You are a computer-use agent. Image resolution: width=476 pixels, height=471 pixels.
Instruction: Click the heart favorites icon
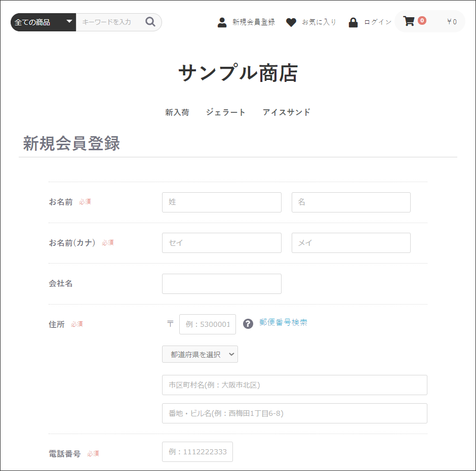pos(291,22)
